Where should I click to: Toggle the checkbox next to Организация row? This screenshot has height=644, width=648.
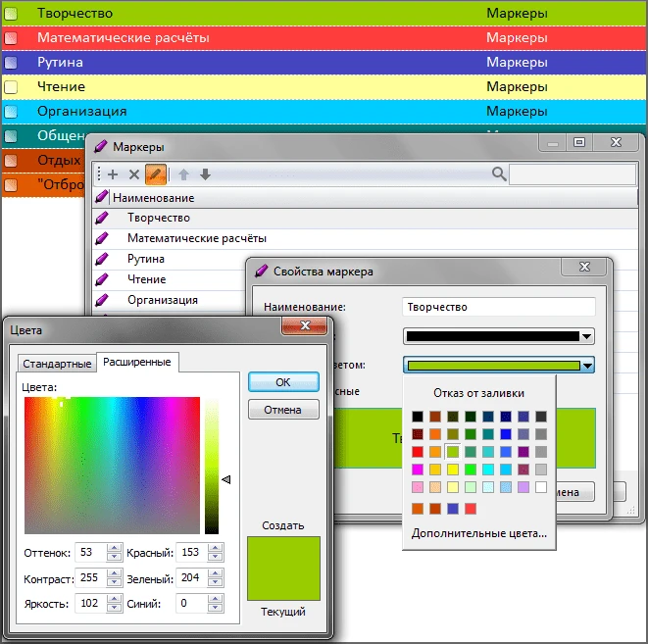pos(11,112)
